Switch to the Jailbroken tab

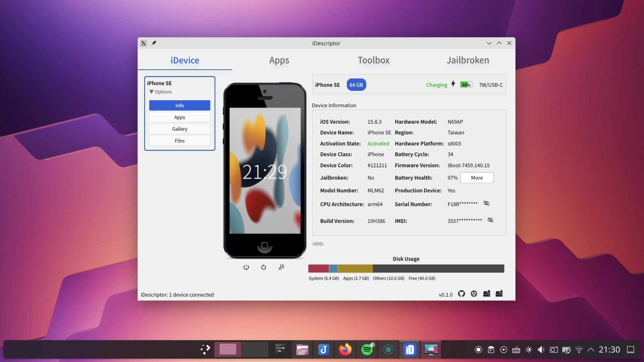tap(468, 60)
